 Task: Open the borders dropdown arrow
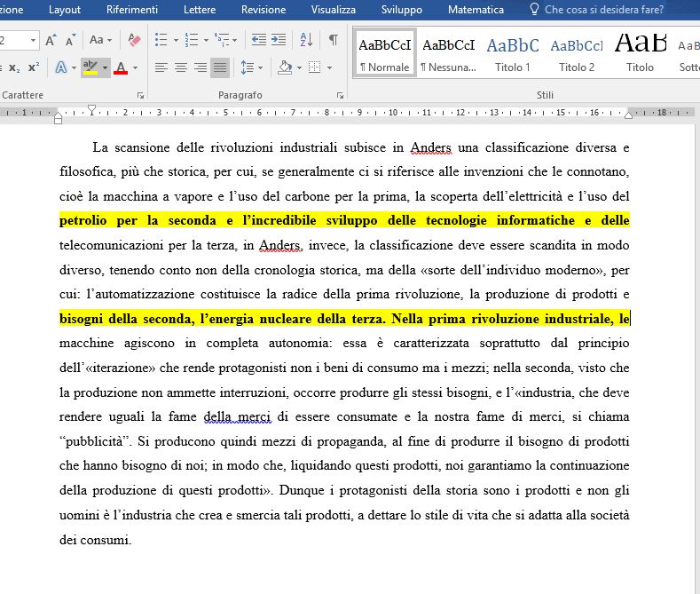pyautogui.click(x=329, y=68)
